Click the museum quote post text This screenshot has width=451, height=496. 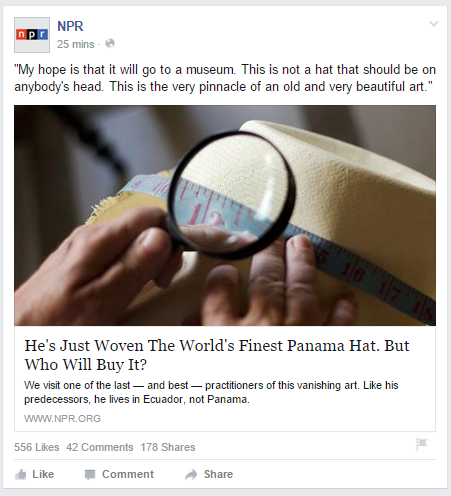(x=225, y=78)
